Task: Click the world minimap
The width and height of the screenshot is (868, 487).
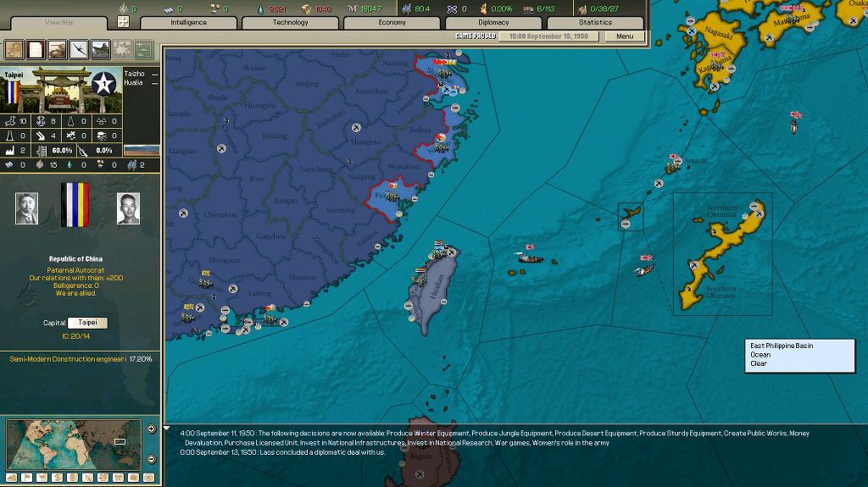Action: click(74, 445)
